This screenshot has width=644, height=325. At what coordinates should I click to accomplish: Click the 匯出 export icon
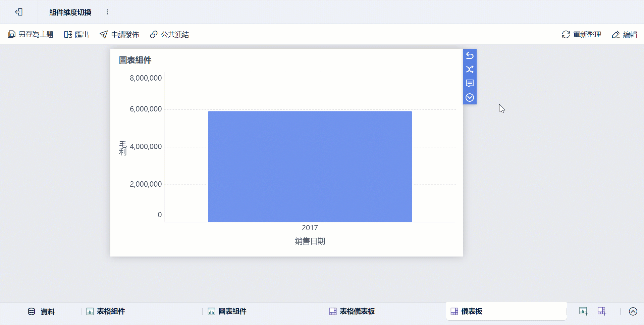point(76,34)
